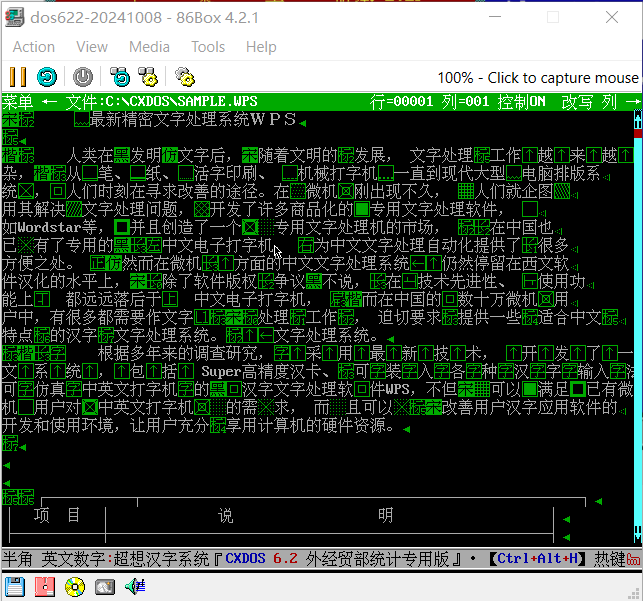Viewport: 643px width, 601px height.
Task: Send Ctrl+Alt+Esc via toolbar icon
Action: click(148, 77)
